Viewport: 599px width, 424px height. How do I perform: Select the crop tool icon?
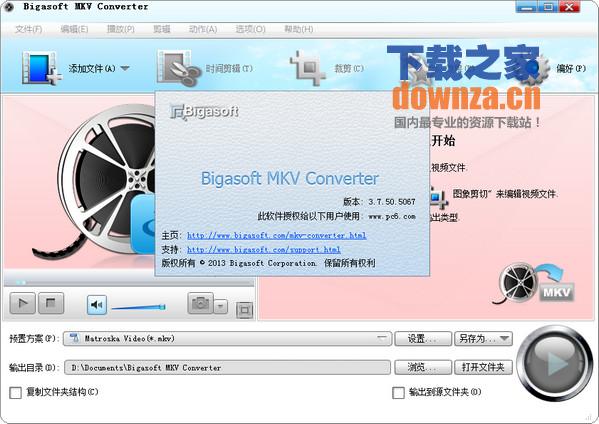(x=307, y=68)
